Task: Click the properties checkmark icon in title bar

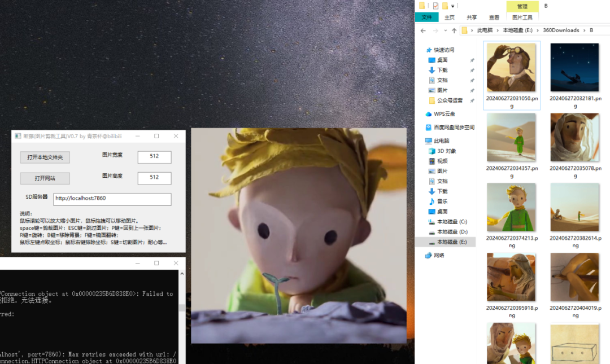Action: 435,6
